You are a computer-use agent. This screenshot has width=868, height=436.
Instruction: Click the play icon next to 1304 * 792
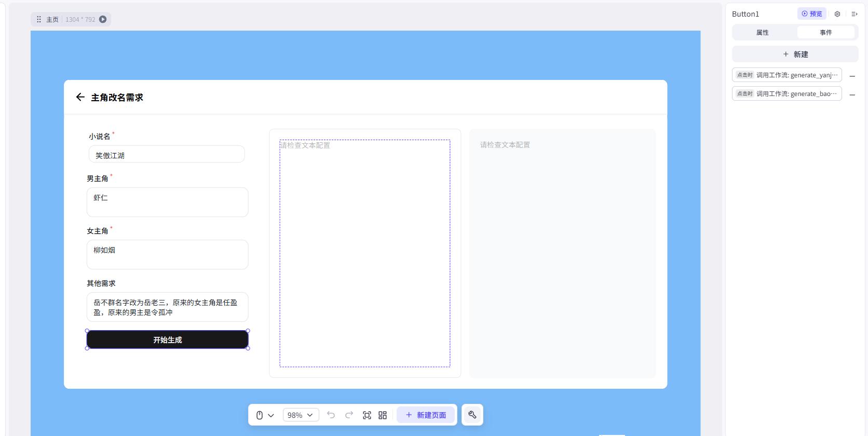pyautogui.click(x=103, y=19)
